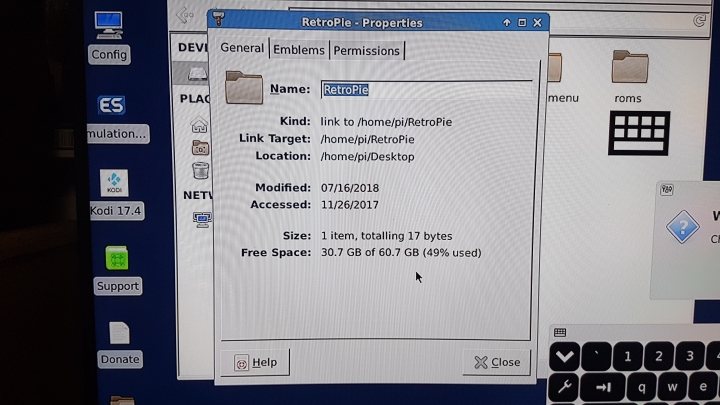Open the Trash in sidebar
The image size is (720, 405).
(x=200, y=170)
